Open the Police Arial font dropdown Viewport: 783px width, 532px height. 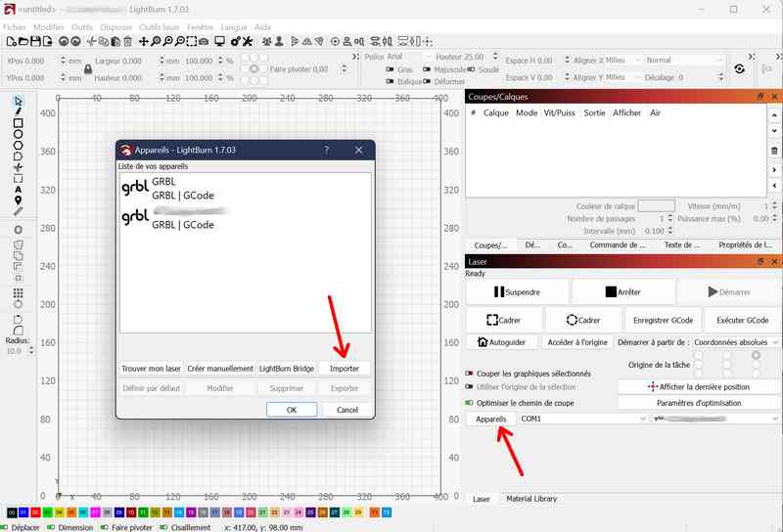coord(408,57)
